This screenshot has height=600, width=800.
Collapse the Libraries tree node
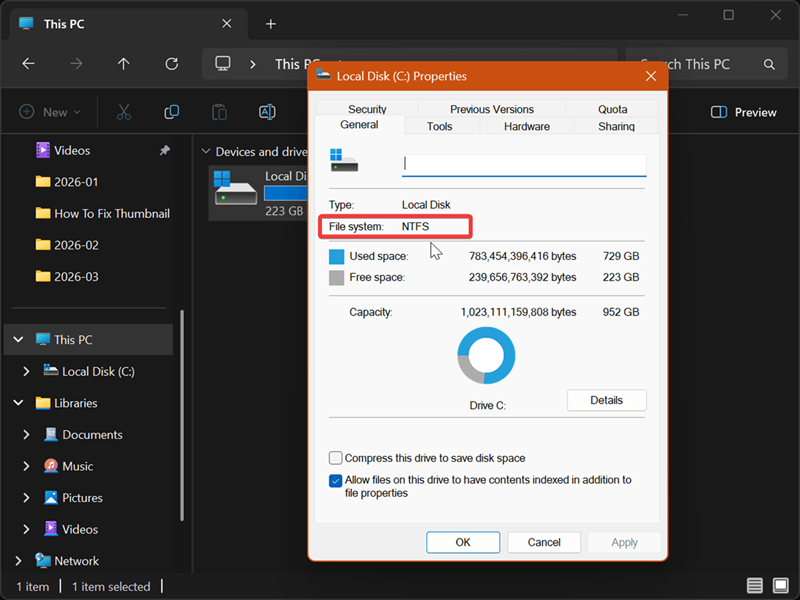point(18,403)
